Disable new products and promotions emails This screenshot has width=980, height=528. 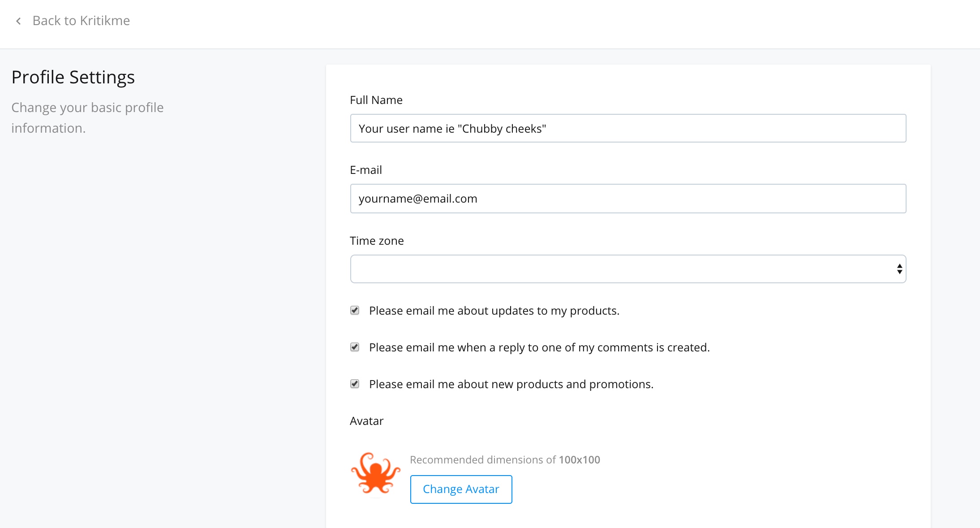coord(355,384)
